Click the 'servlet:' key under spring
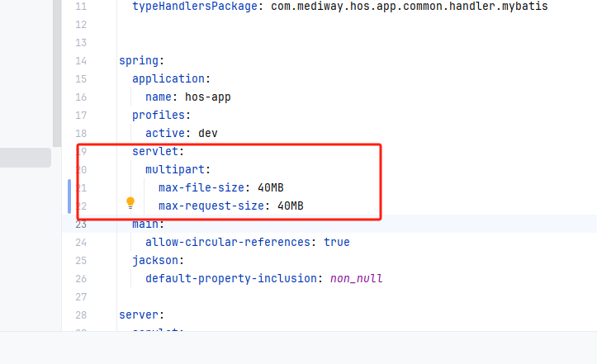The image size is (597, 364). pyautogui.click(x=158, y=152)
